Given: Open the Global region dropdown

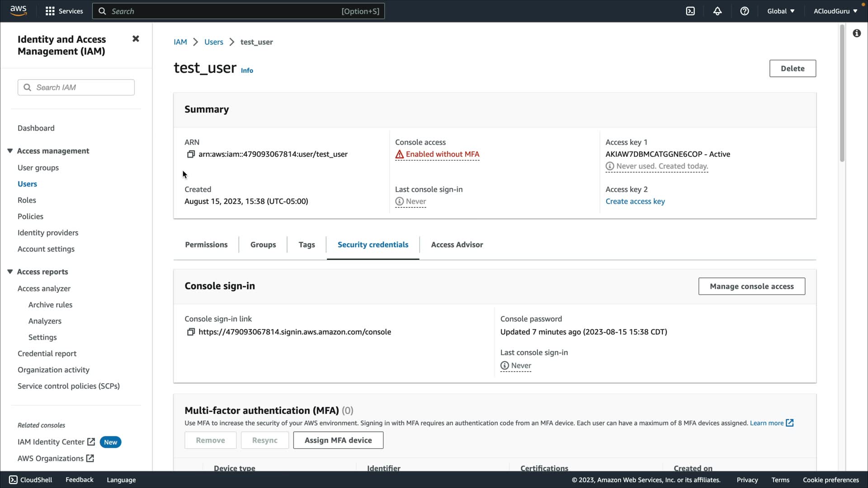Looking at the screenshot, I should [781, 11].
